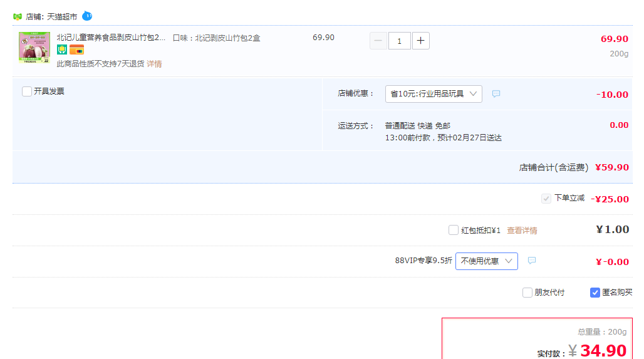The image size is (644, 359).
Task: Check the 开具发票 invoice checkbox
Action: [27, 91]
